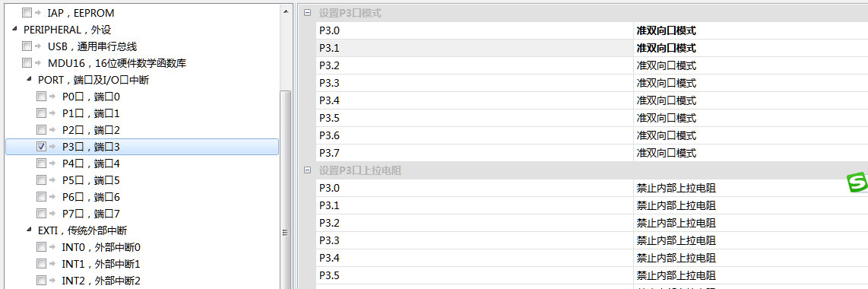Click the arrow icon beside MDU16 item
The width and height of the screenshot is (868, 289).
point(38,63)
